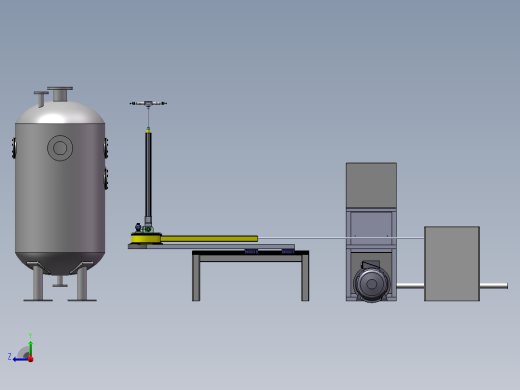
Task: Select the large top flange nozzle on the tank
Action: click(60, 94)
